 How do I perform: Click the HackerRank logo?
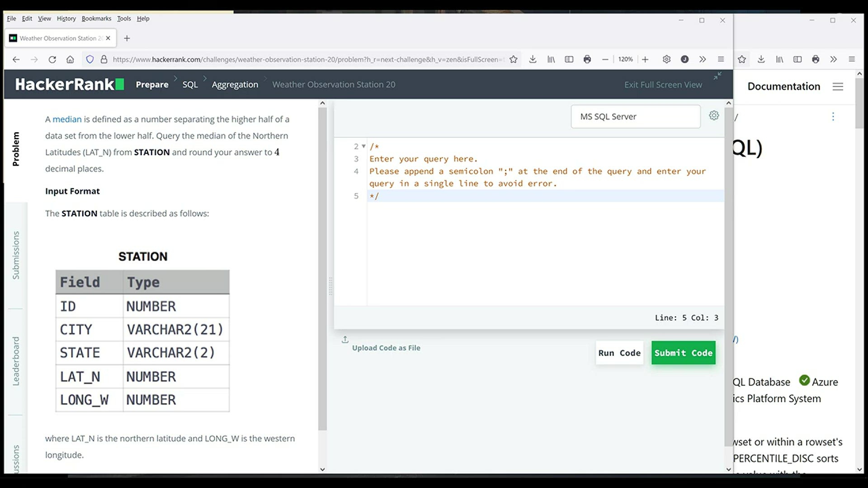[70, 84]
